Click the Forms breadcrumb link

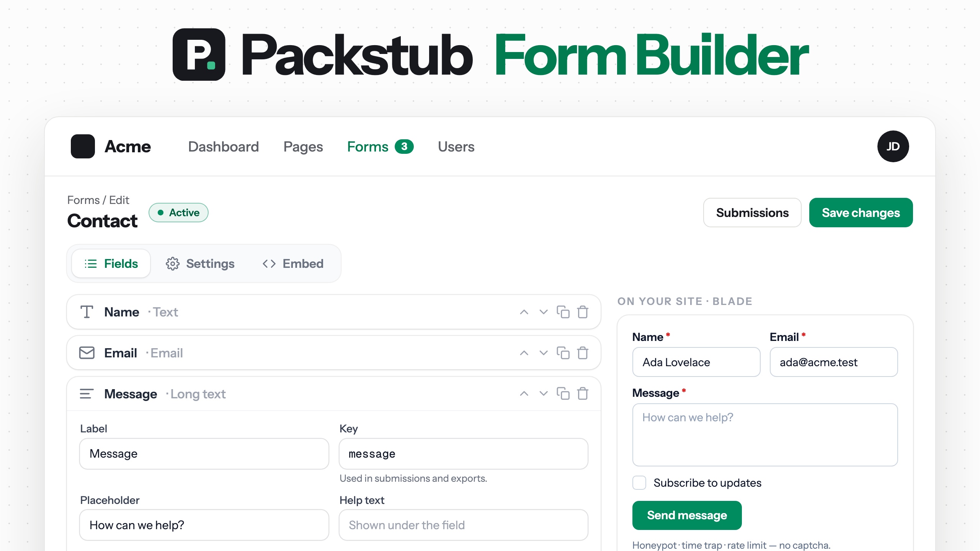pos(83,200)
